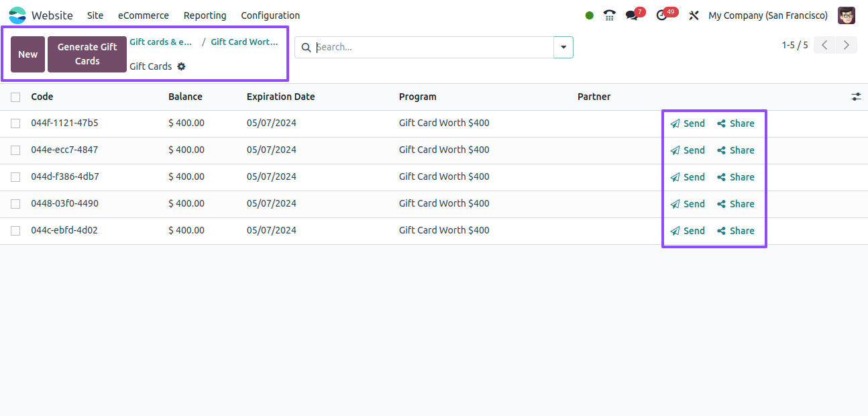Click the Website app logo icon
The width and height of the screenshot is (868, 416).
(17, 15)
